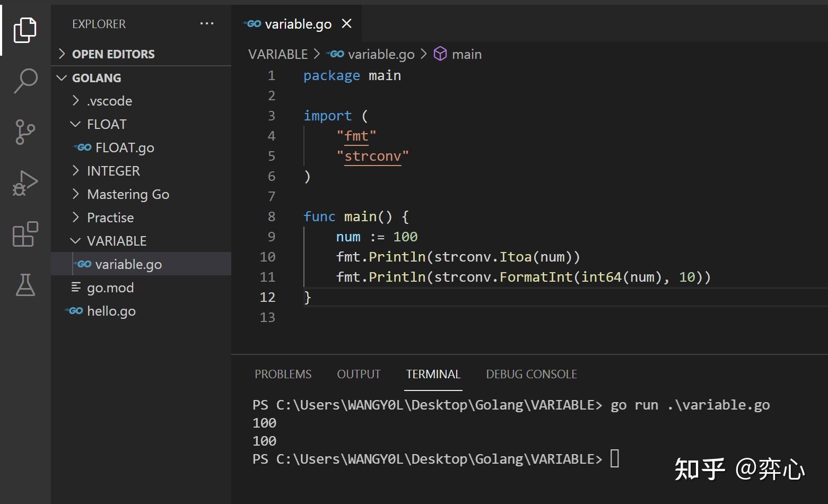Open the Source Control view
Screen dimensions: 828x504
point(25,132)
